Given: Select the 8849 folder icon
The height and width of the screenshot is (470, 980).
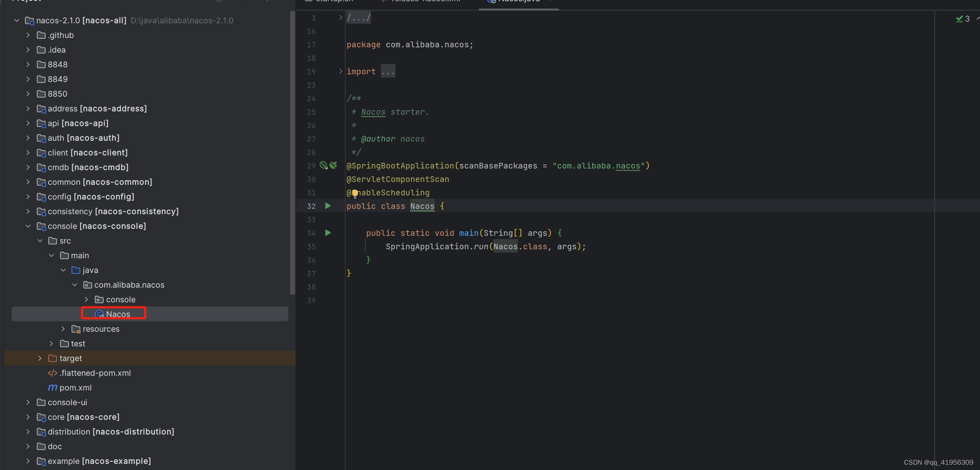Looking at the screenshot, I should [41, 79].
